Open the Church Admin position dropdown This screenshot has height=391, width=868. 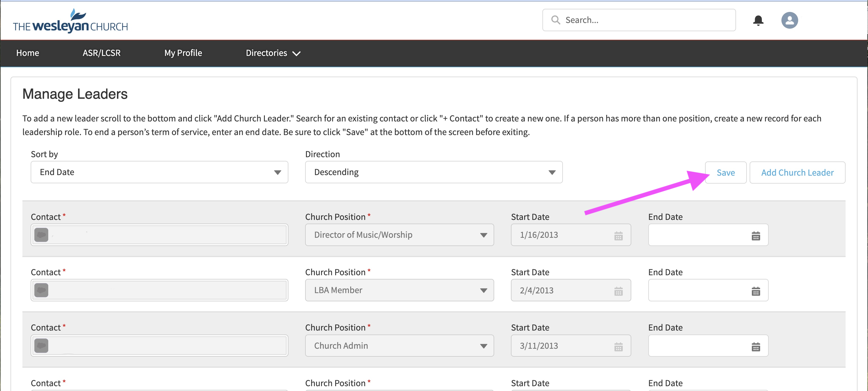[399, 346]
